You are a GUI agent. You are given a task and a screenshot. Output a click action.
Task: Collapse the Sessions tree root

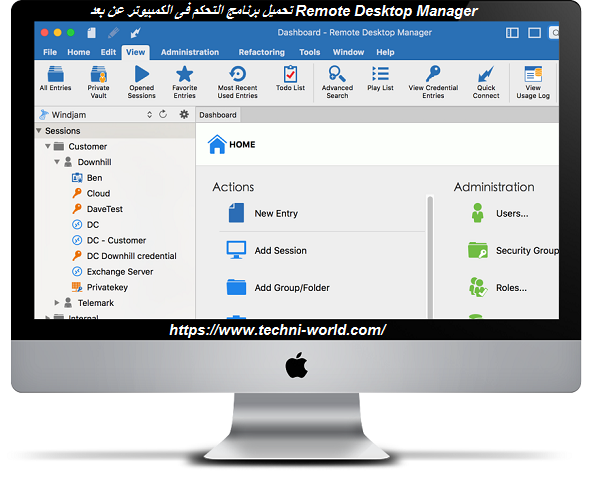pos(39,130)
